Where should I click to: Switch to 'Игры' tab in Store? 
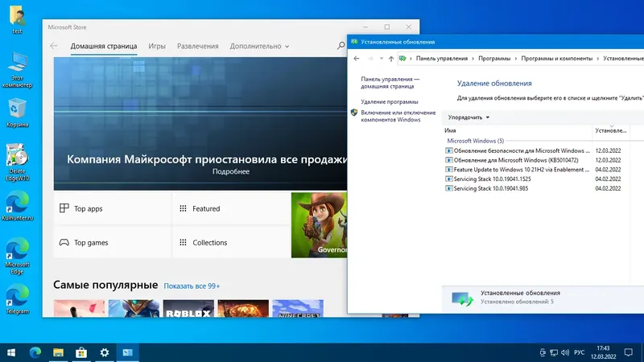pyautogui.click(x=157, y=46)
